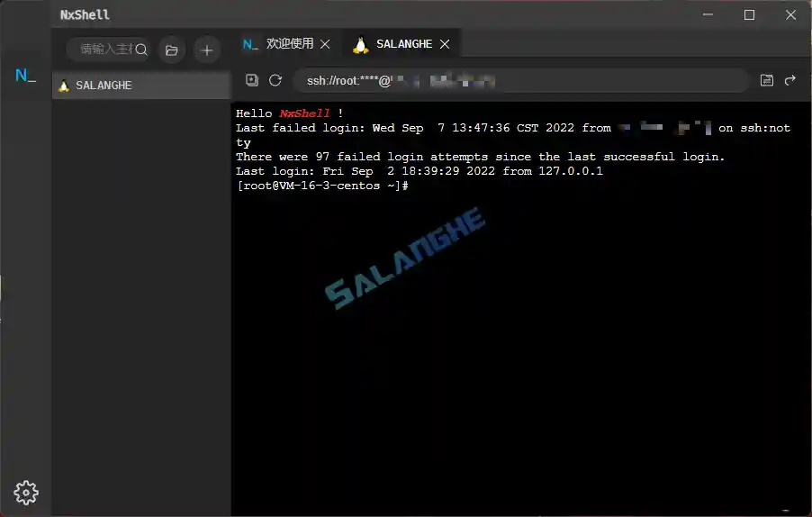Select SALANGHE host in session list
This screenshot has height=517, width=812.
pos(141,86)
